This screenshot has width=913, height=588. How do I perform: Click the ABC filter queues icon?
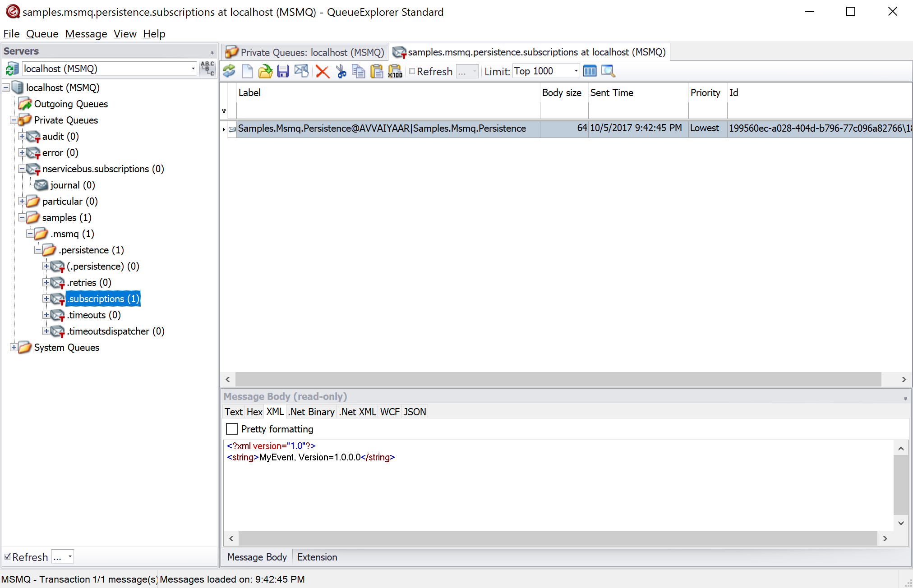[207, 69]
